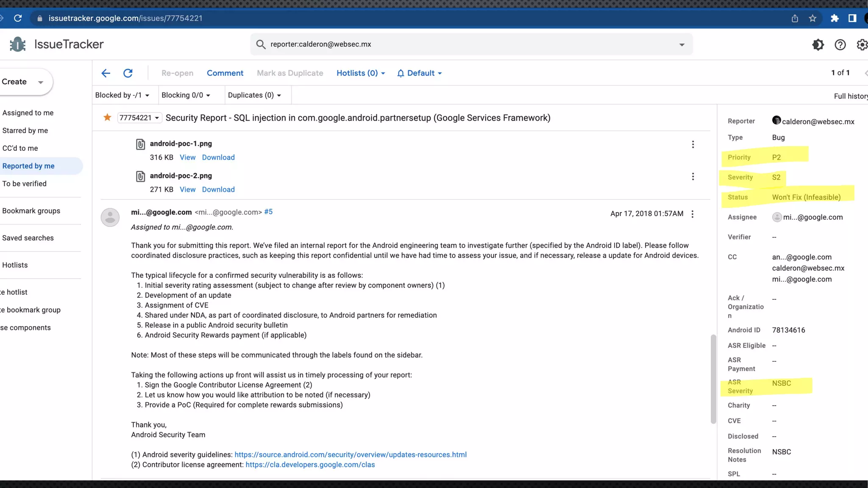Click the IssueTracker bug logo
The image size is (868, 488).
[17, 44]
